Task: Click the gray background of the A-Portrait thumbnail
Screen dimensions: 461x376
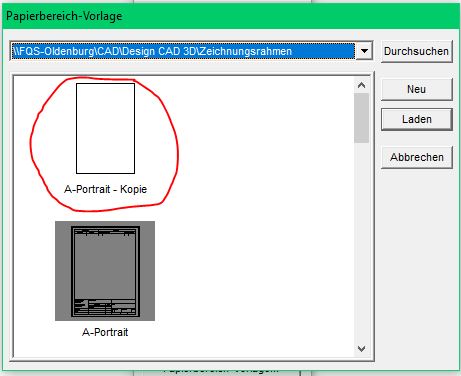Action: click(63, 271)
